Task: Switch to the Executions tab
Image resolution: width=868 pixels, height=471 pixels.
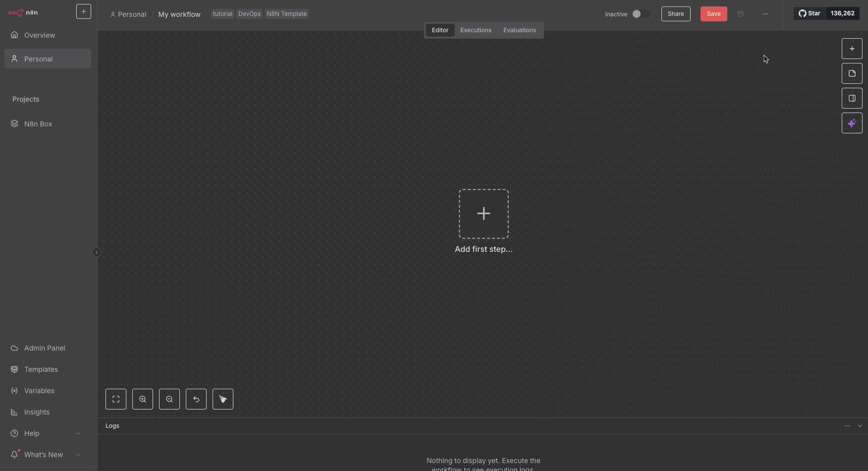Action: click(476, 30)
